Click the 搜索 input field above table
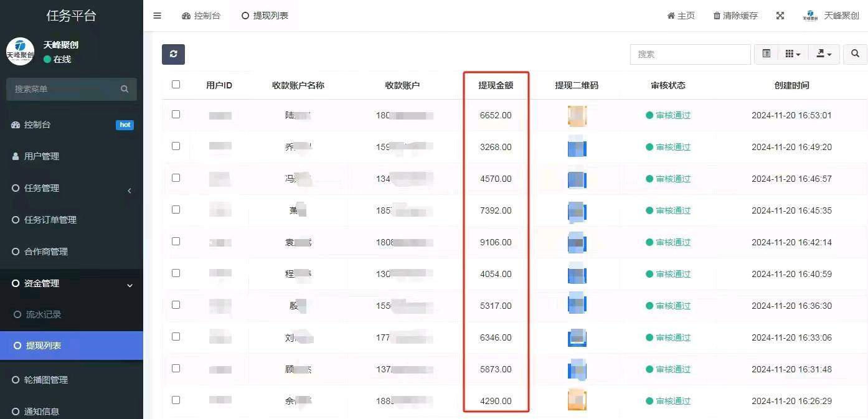The image size is (868, 419). [690, 54]
